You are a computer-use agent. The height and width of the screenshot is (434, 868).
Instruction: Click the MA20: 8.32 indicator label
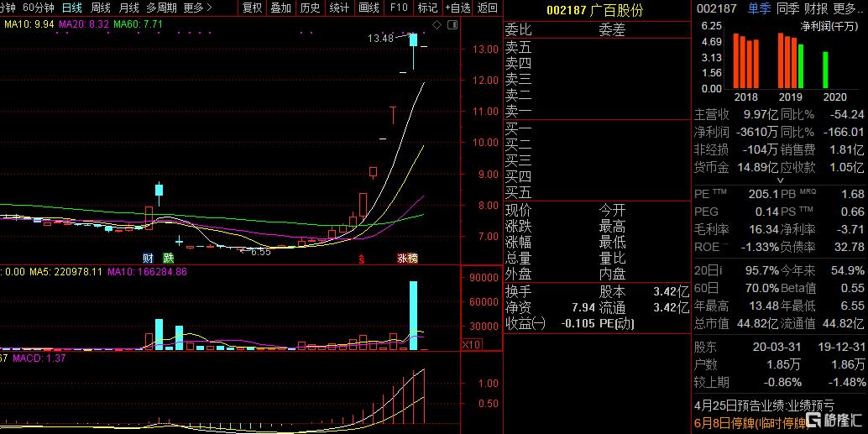84,24
